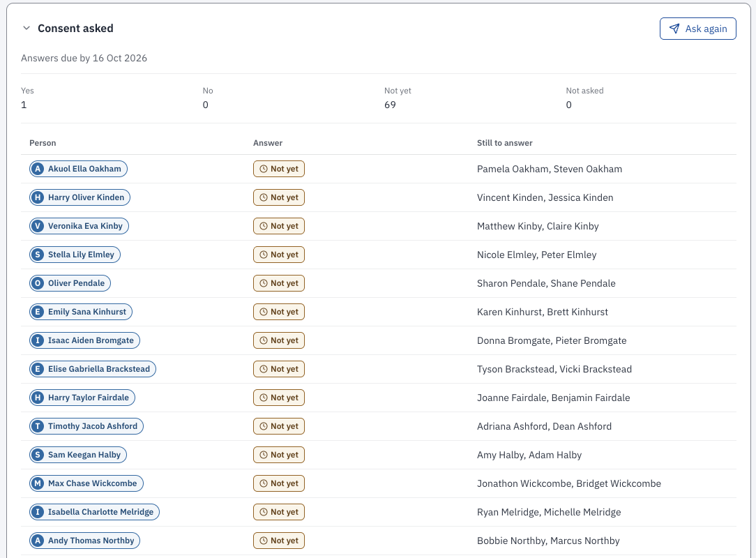Click the clock icon in Elise Brackstead's answer
Viewport: 756px width, 558px height.
coord(264,369)
